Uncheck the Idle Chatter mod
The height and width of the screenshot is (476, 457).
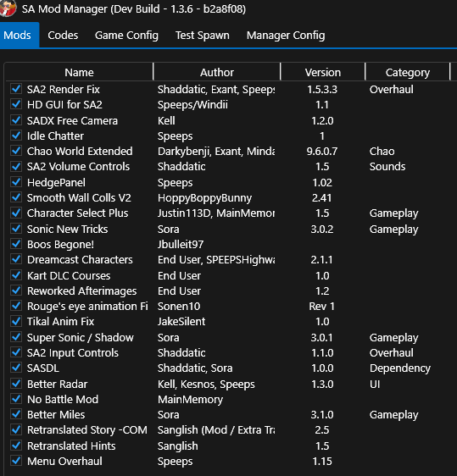[x=16, y=136]
